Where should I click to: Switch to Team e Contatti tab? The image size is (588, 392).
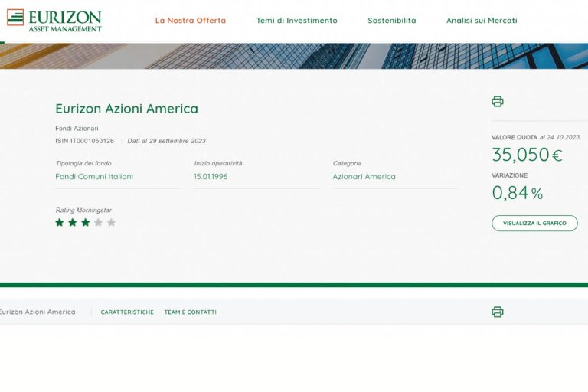190,312
